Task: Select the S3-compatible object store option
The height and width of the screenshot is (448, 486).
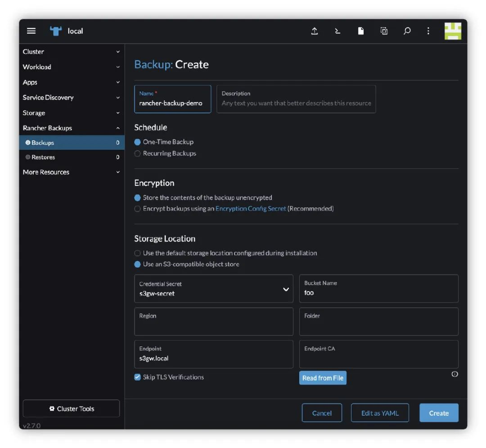Action: click(x=137, y=264)
